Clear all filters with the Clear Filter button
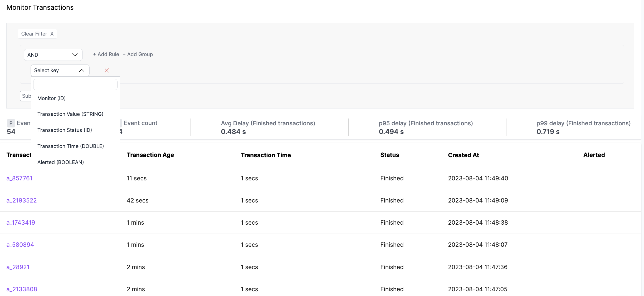644x296 pixels. coord(37,34)
